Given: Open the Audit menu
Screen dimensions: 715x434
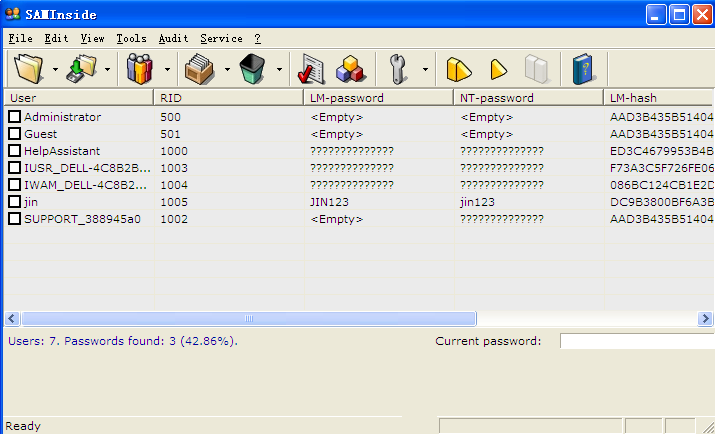Looking at the screenshot, I should pyautogui.click(x=173, y=39).
